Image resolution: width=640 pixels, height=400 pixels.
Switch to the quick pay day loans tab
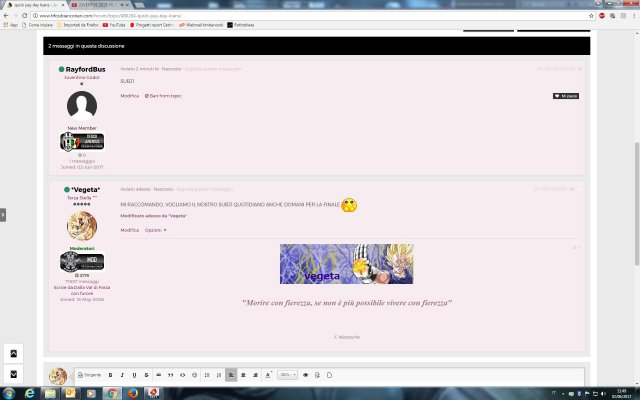[34, 5]
